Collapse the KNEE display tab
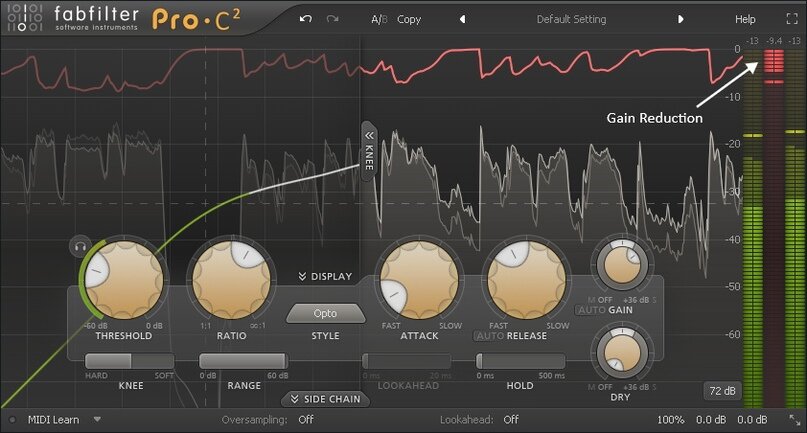807x433 pixels. [369, 151]
